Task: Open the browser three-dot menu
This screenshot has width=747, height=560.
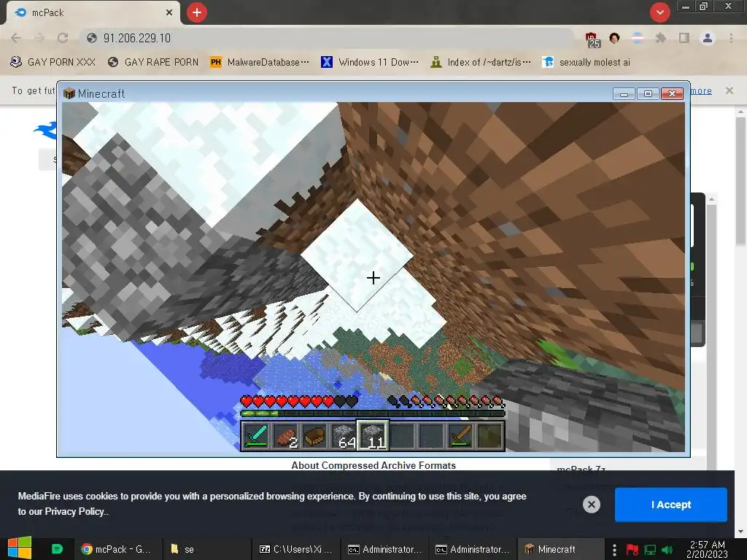Action: pos(731,38)
